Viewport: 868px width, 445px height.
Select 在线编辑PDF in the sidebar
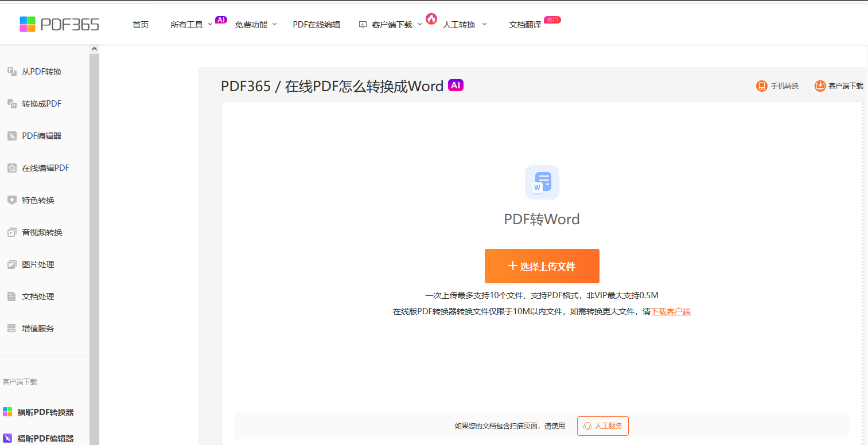(x=45, y=168)
